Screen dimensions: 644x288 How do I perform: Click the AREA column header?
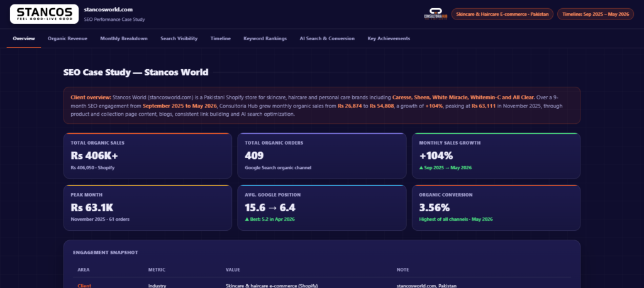(84, 270)
